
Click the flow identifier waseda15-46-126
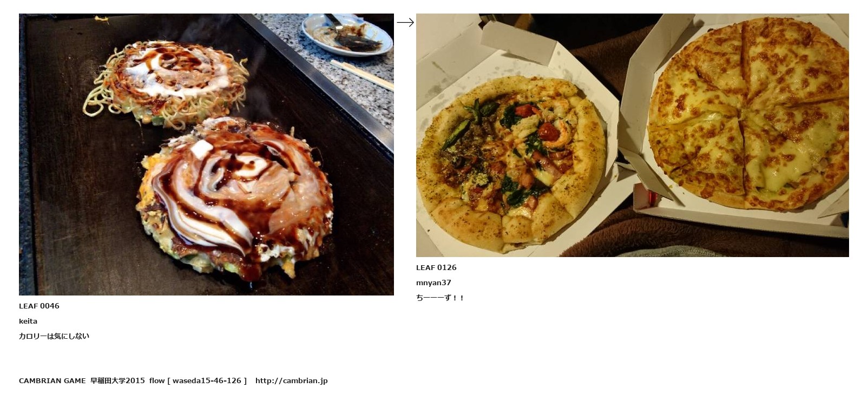click(207, 380)
